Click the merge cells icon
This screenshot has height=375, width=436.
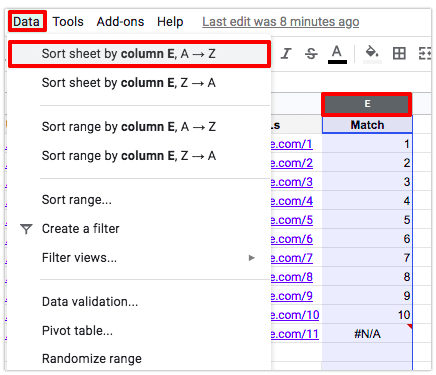pos(425,53)
